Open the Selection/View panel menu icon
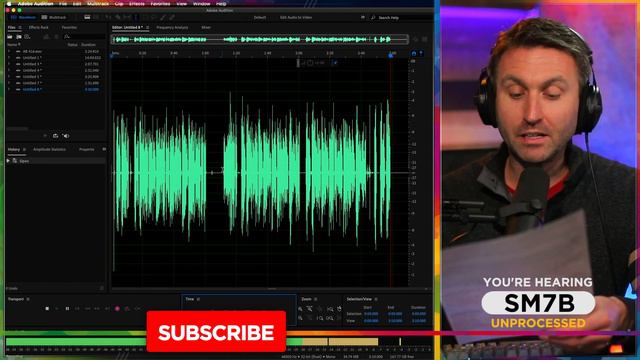 [x=376, y=299]
